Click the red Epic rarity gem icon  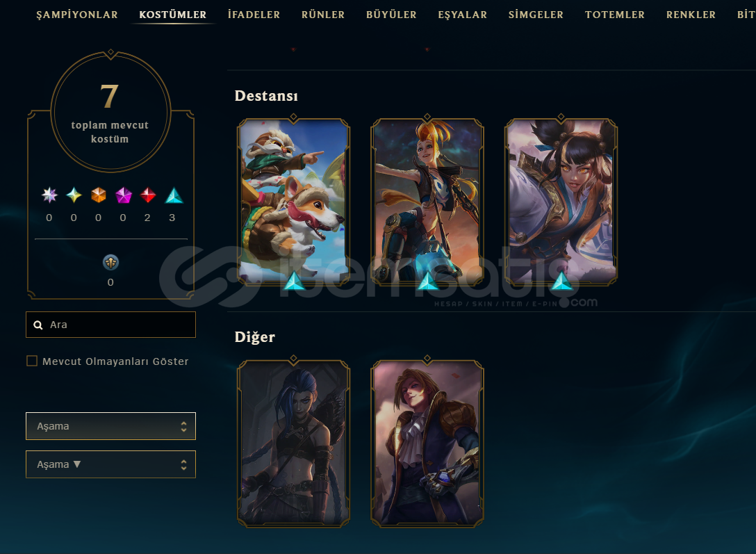click(x=147, y=195)
